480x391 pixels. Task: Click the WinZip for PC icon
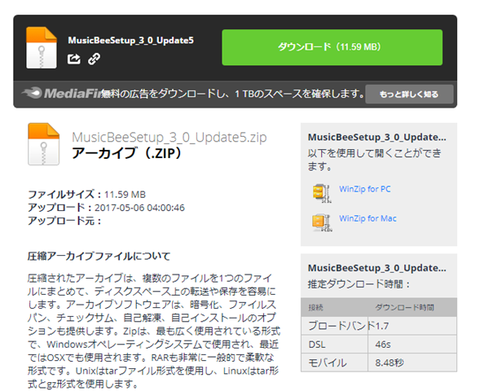point(322,193)
